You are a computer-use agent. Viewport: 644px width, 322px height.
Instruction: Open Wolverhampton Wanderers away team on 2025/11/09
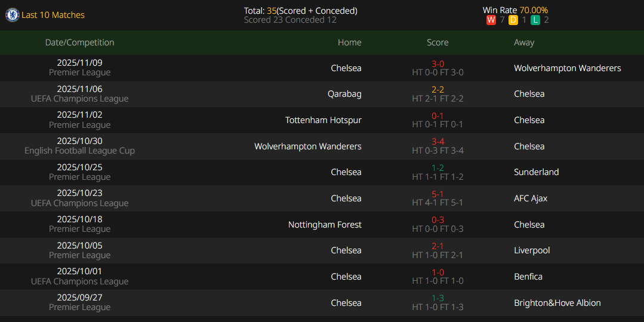pos(567,68)
